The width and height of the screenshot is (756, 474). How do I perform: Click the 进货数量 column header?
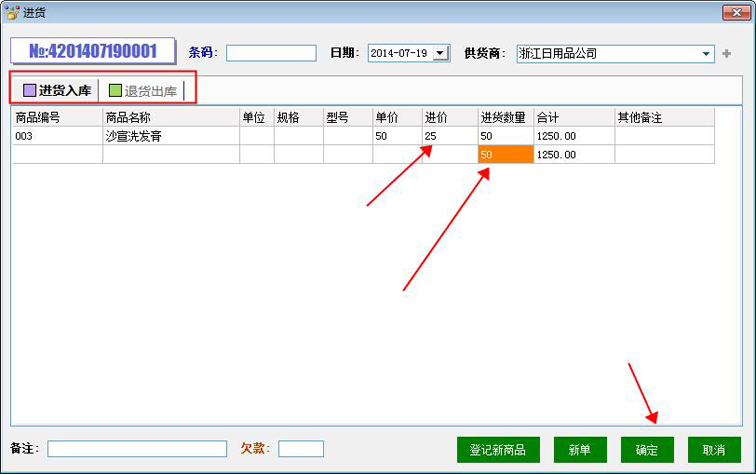[506, 118]
